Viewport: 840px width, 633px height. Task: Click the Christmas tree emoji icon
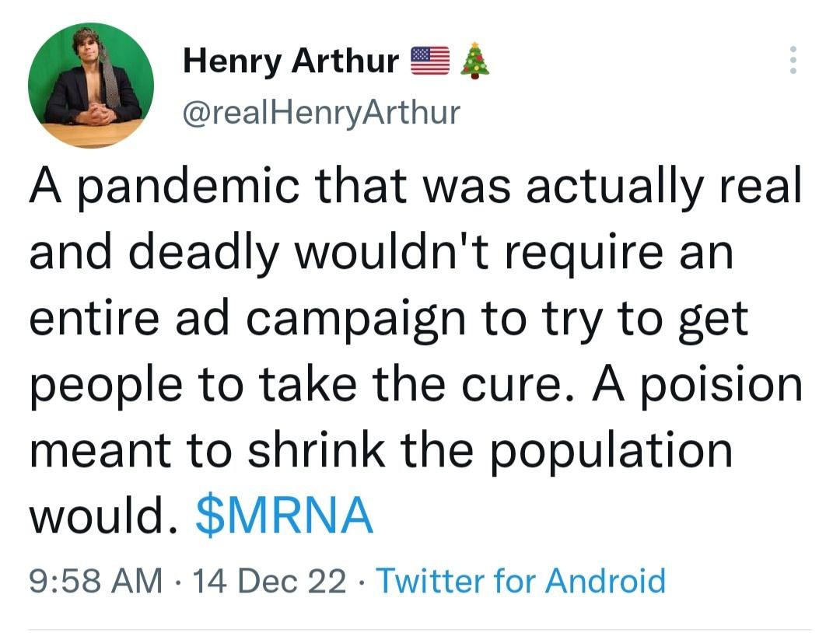(x=474, y=61)
